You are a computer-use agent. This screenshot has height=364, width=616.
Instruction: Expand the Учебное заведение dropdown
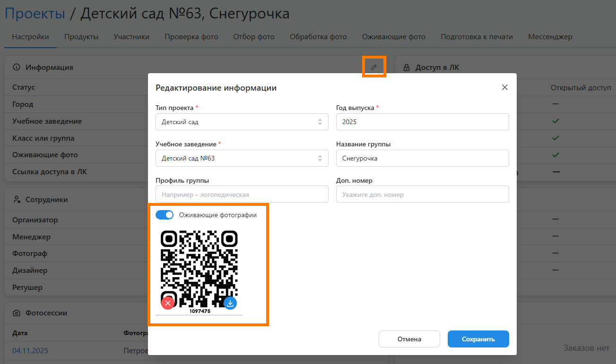pos(242,158)
